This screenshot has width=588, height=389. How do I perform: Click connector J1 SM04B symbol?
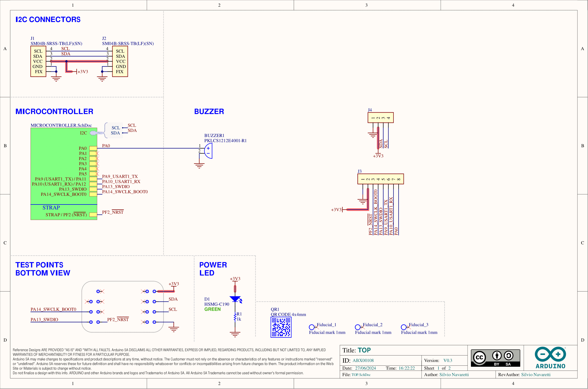[38, 61]
